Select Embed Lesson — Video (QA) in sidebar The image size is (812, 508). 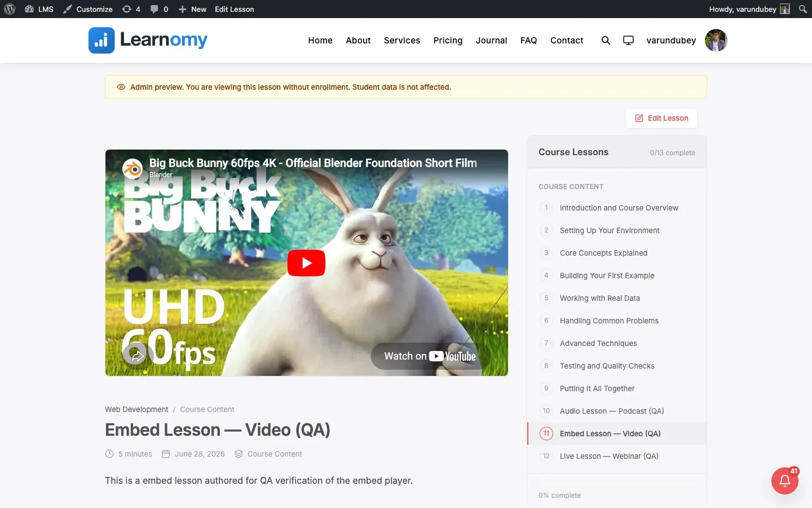617,433
